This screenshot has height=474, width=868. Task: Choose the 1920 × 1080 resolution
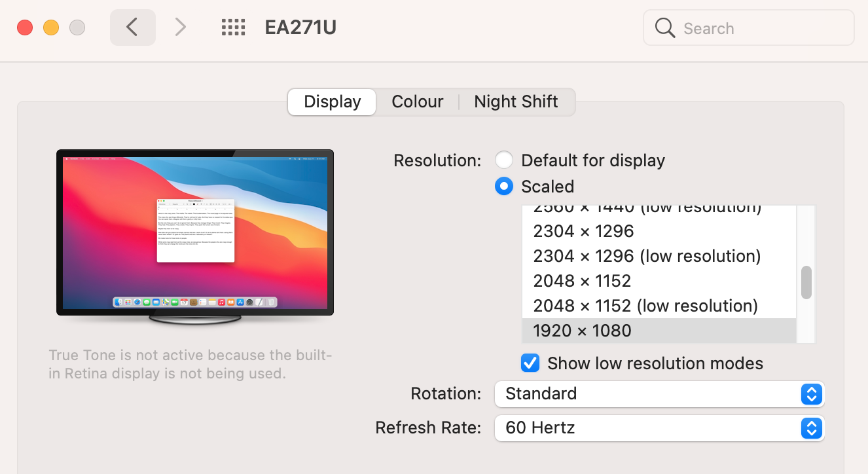[582, 331]
